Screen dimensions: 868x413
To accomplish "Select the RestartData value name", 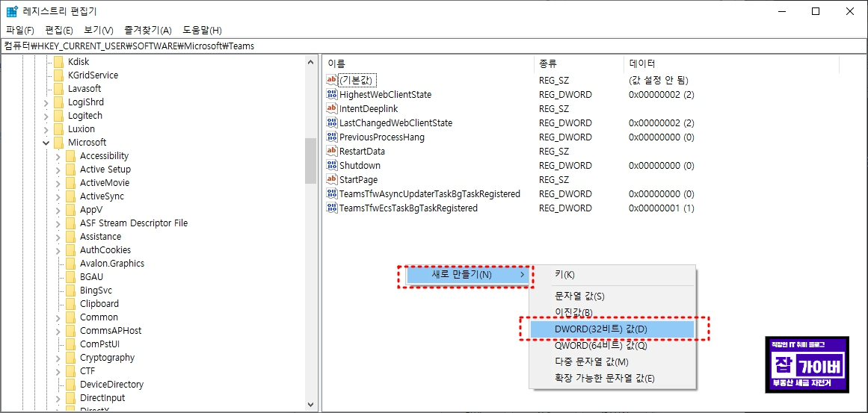I will point(362,151).
